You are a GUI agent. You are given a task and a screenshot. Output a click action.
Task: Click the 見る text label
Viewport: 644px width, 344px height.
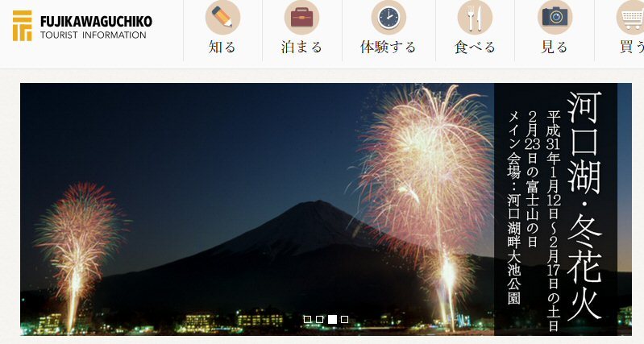pyautogui.click(x=555, y=47)
